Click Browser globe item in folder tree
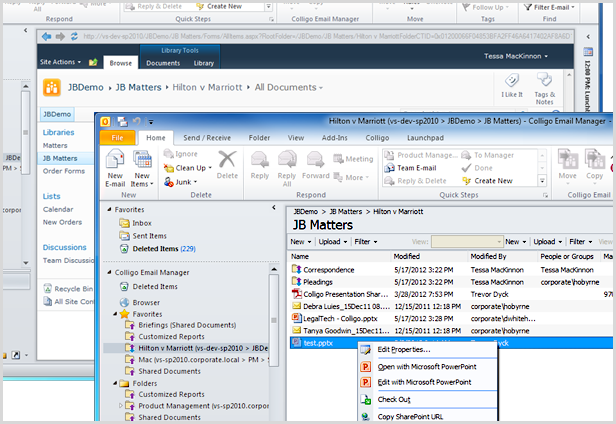The height and width of the screenshot is (424, 616). [x=140, y=303]
